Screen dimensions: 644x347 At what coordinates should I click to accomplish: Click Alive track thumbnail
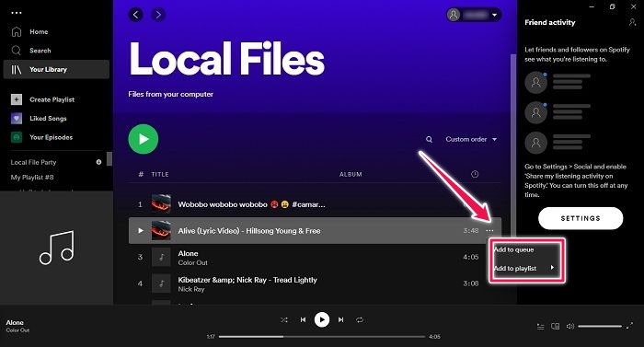161,231
